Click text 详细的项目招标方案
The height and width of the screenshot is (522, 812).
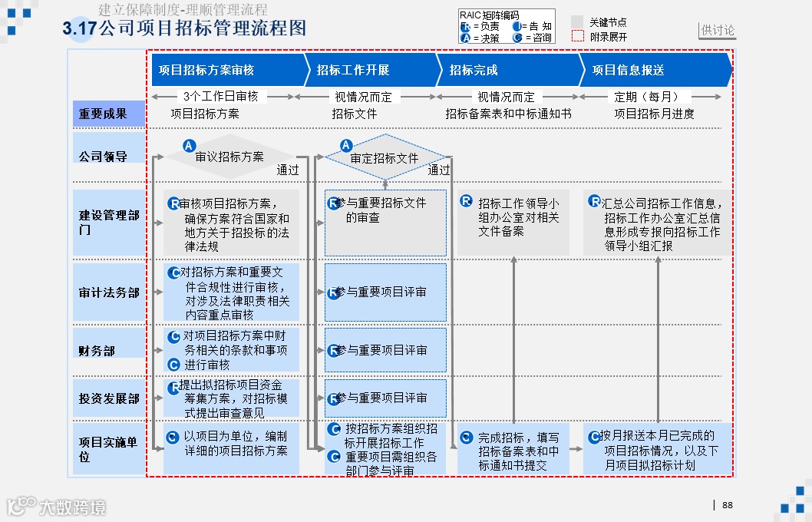[236, 451]
